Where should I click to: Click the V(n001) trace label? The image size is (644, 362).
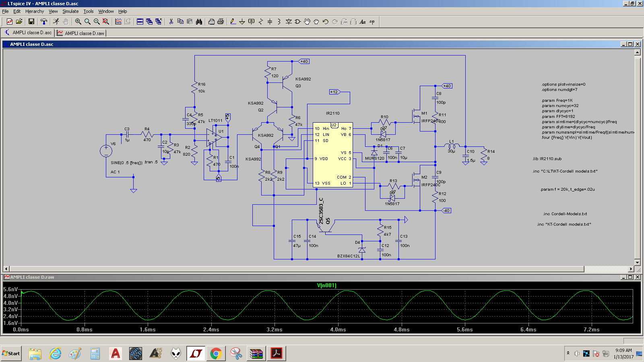pyautogui.click(x=326, y=285)
